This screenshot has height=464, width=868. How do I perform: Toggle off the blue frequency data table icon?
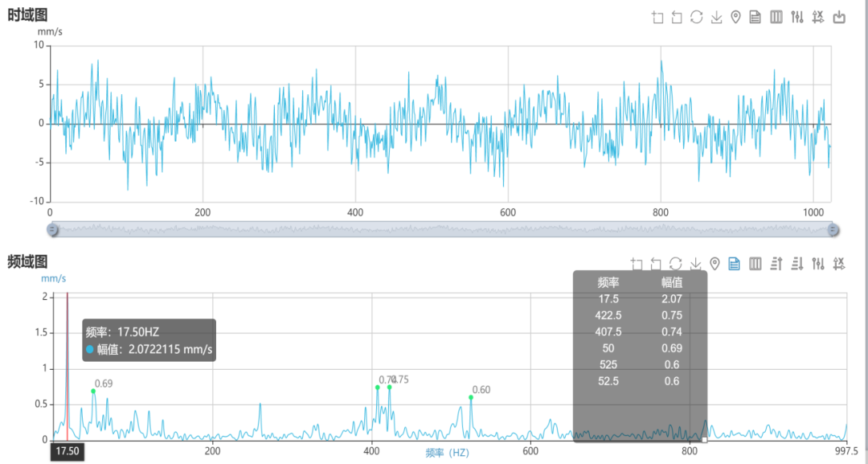click(734, 264)
